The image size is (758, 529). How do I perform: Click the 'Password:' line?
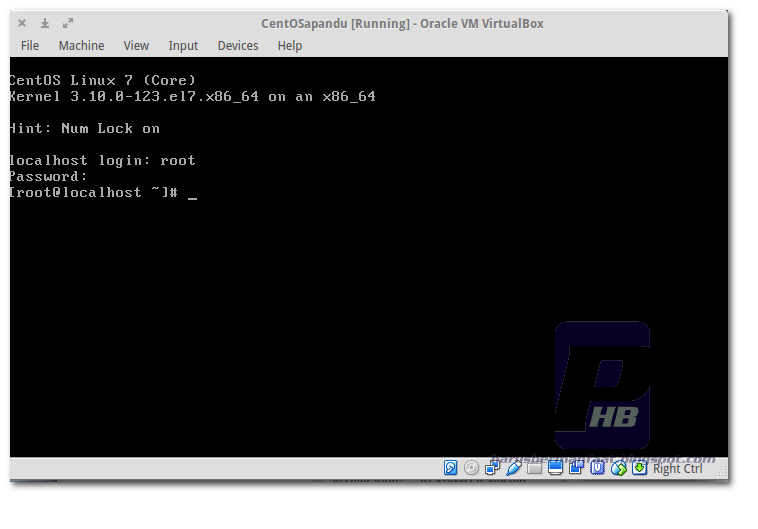point(48,176)
